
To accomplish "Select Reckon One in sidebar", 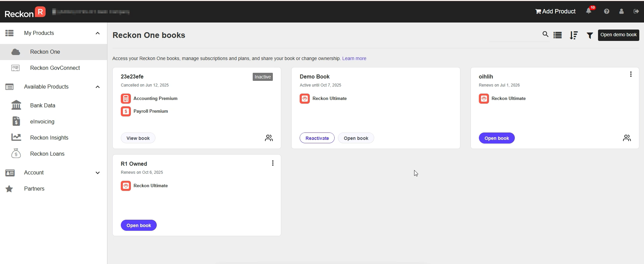I will click(x=54, y=52).
